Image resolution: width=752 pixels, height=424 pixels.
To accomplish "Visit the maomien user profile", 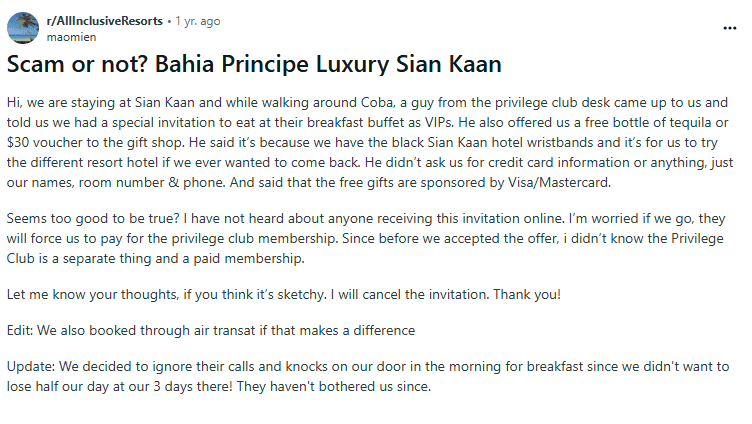I will (69, 36).
